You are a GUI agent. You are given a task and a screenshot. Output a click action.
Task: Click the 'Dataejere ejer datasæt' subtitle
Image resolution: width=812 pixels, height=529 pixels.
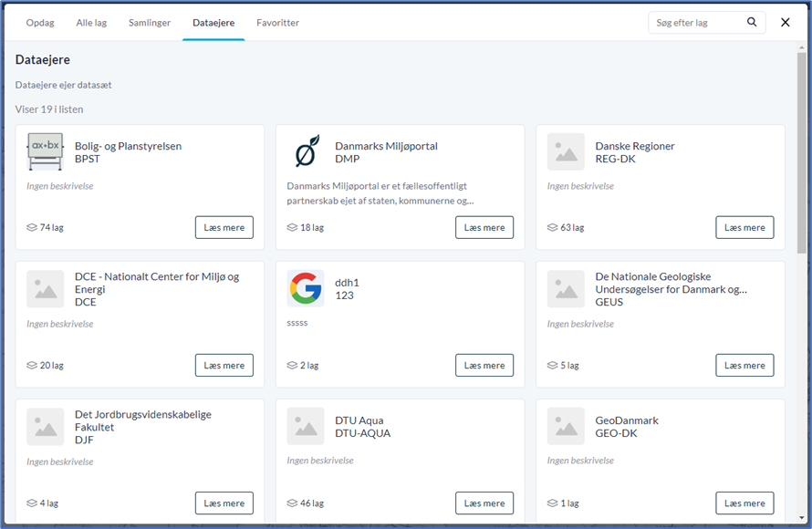pos(63,85)
